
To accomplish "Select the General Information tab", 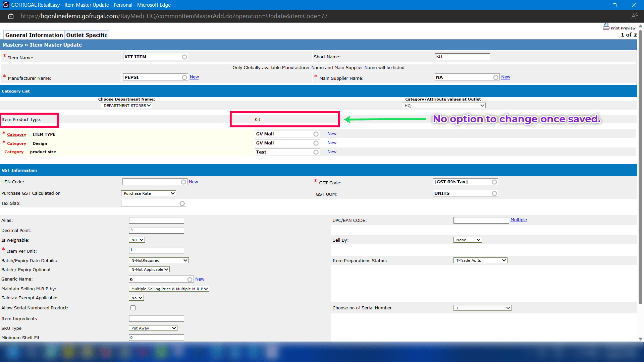I will [x=34, y=35].
